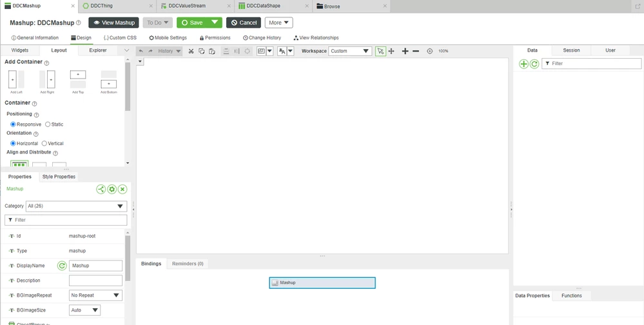This screenshot has width=644, height=325.
Task: Click the View Mashup button
Action: (x=113, y=23)
